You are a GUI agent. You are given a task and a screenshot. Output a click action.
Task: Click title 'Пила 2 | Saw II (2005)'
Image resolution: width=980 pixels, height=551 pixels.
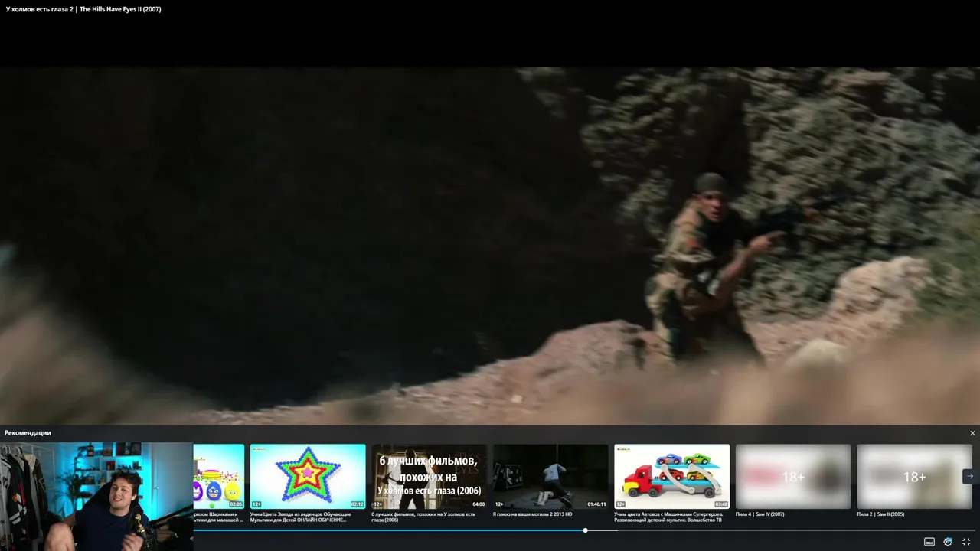[x=880, y=514]
